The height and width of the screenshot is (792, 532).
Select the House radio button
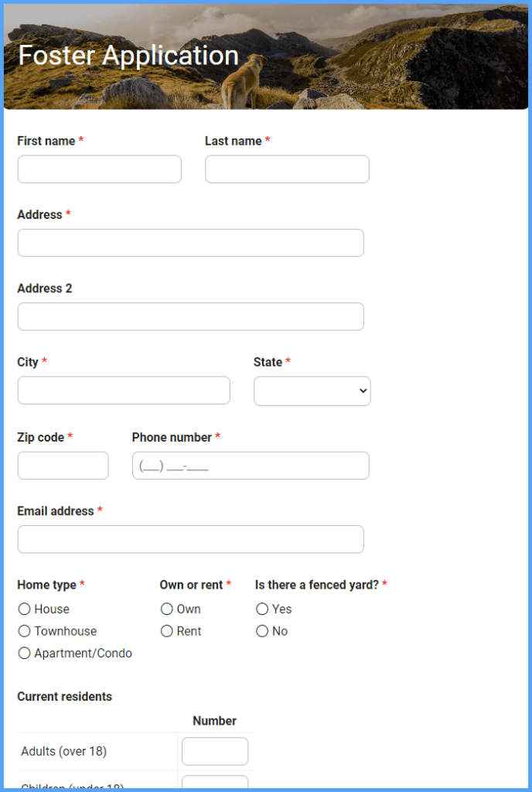click(x=24, y=609)
